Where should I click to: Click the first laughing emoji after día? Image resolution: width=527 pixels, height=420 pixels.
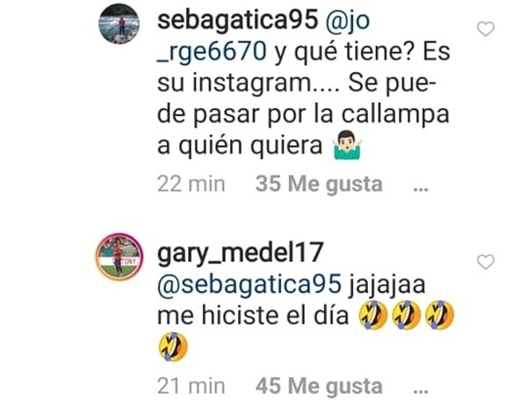(373, 315)
